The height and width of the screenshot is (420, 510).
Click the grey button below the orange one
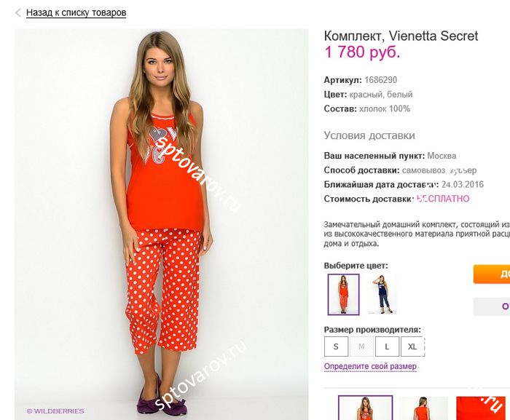[492, 306]
